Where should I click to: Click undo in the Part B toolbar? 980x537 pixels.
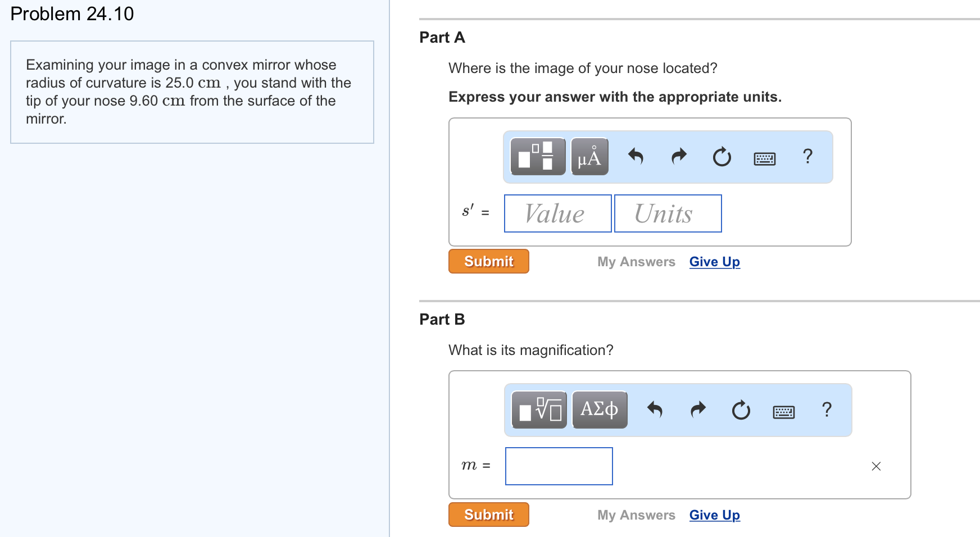(655, 409)
